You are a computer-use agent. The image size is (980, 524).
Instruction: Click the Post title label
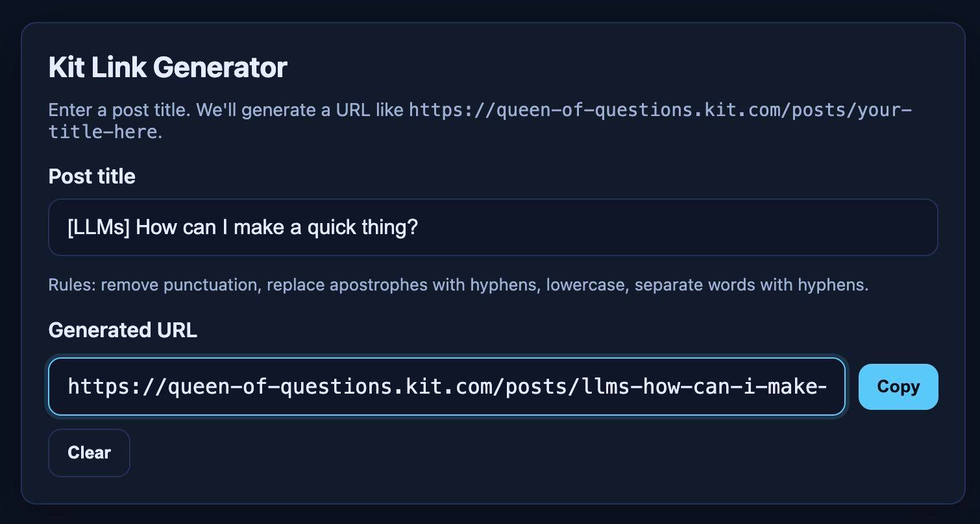92,176
